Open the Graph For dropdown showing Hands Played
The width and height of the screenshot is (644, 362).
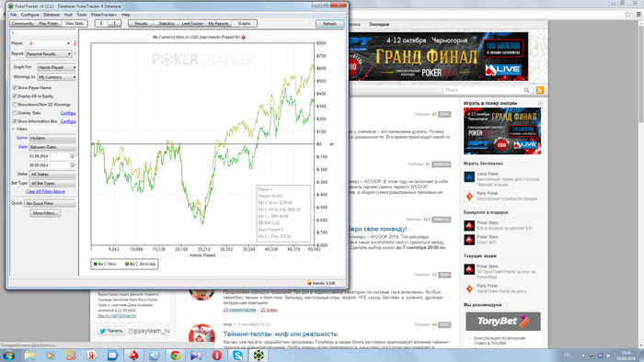pyautogui.click(x=57, y=67)
